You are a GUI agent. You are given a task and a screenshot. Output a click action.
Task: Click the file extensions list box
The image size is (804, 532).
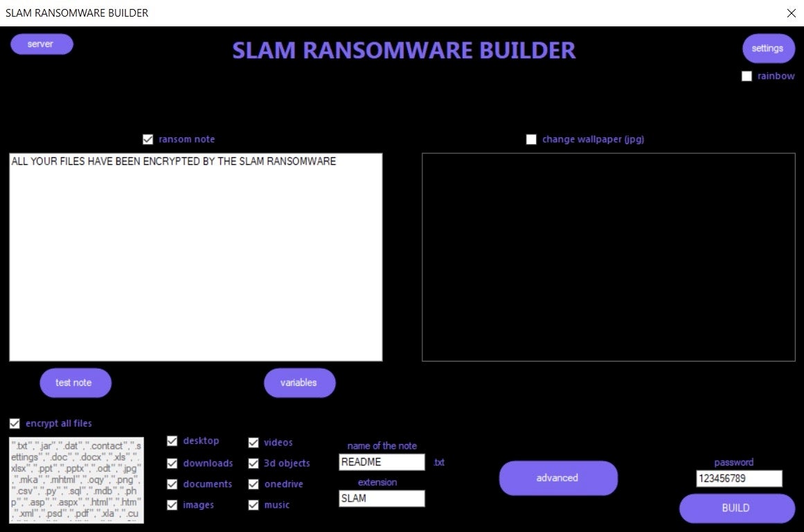(76, 479)
